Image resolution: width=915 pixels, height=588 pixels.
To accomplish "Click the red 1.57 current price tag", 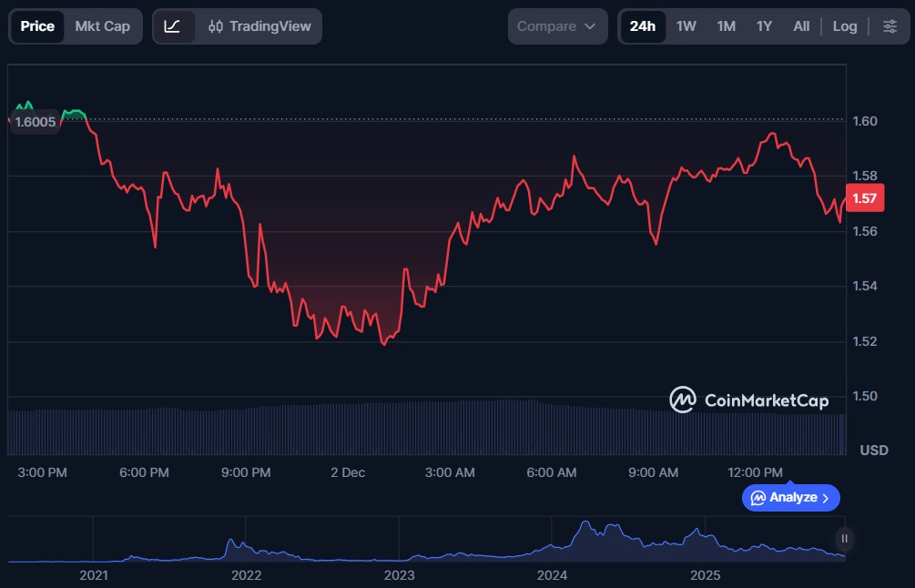I will pos(864,198).
